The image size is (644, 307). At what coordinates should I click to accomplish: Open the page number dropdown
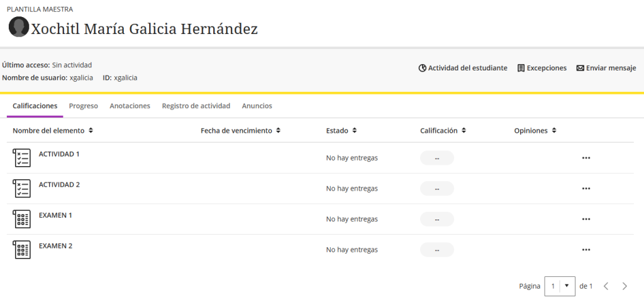coord(559,286)
